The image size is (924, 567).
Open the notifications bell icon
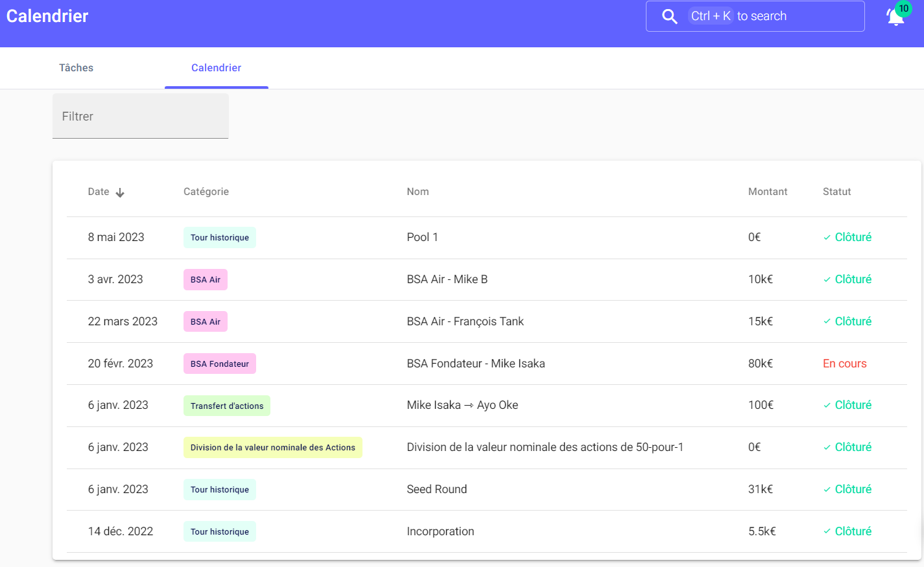click(x=895, y=17)
